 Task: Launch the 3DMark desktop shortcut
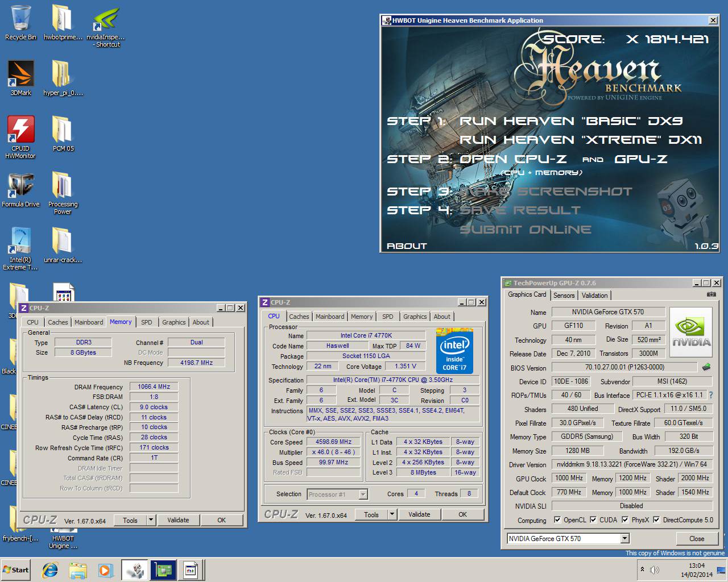[21, 78]
